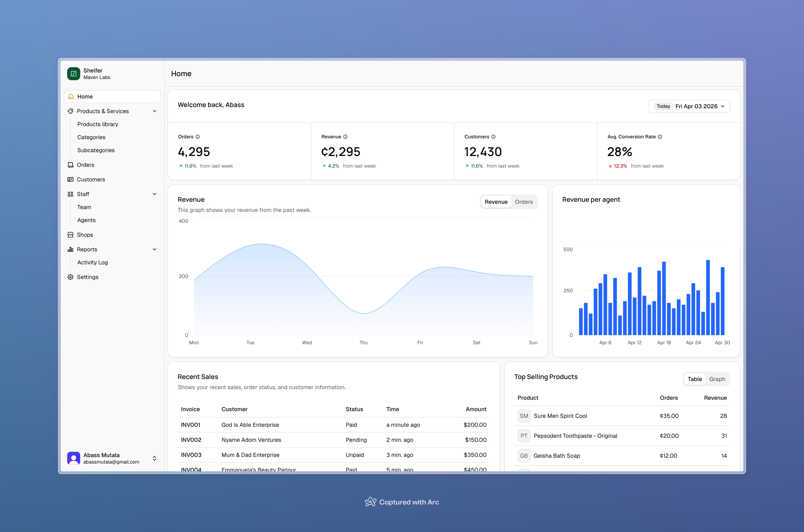Open the Agents page link
Viewport: 804px width, 532px height.
point(86,220)
